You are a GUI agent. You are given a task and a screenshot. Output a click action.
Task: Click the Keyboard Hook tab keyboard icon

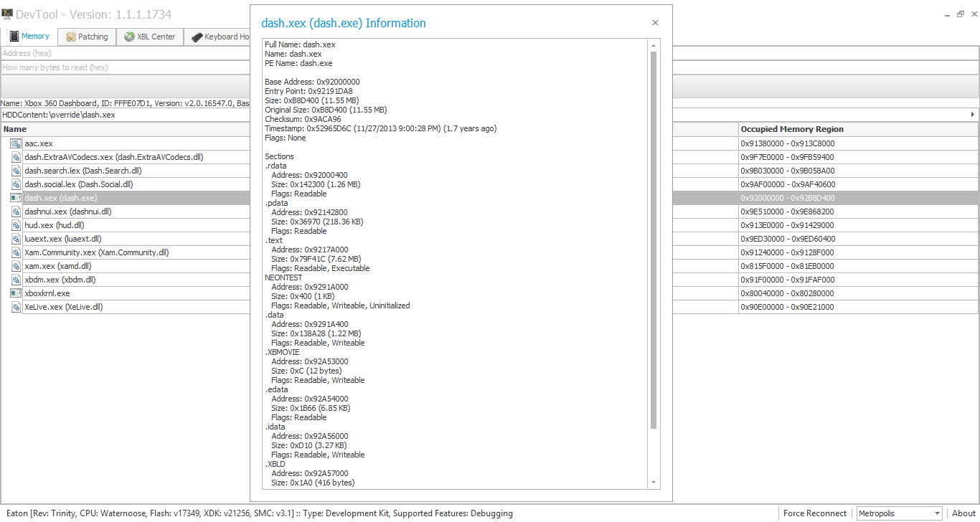click(x=197, y=37)
